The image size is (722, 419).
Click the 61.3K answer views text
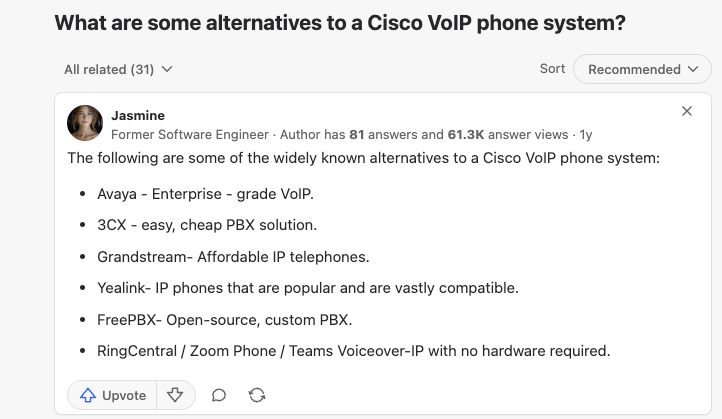pyautogui.click(x=508, y=134)
